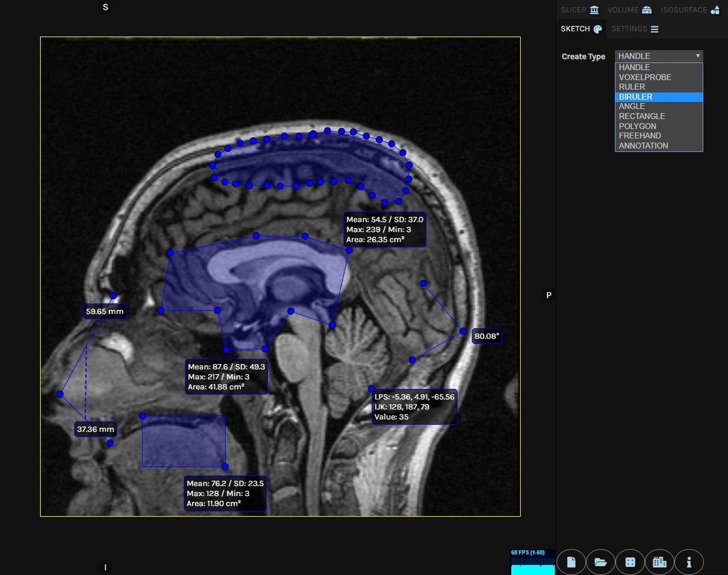Click the open folder icon button

click(600, 562)
